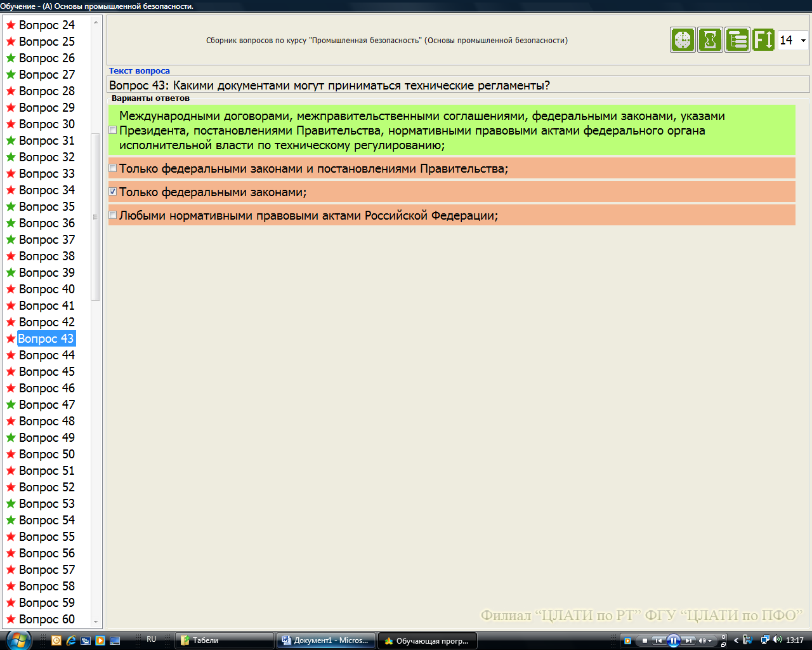This screenshot has height=650, width=812.
Task: Click the question list scroll down arrow
Action: (x=96, y=622)
